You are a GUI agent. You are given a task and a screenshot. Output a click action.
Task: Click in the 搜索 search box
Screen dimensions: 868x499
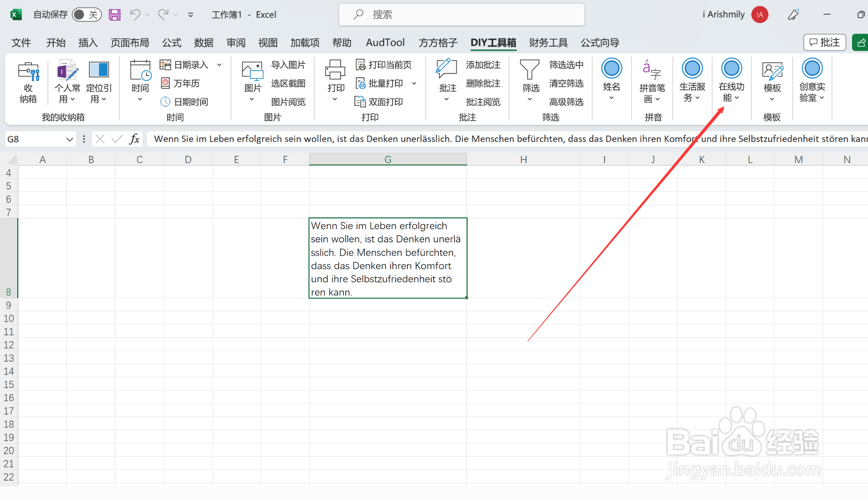click(462, 15)
